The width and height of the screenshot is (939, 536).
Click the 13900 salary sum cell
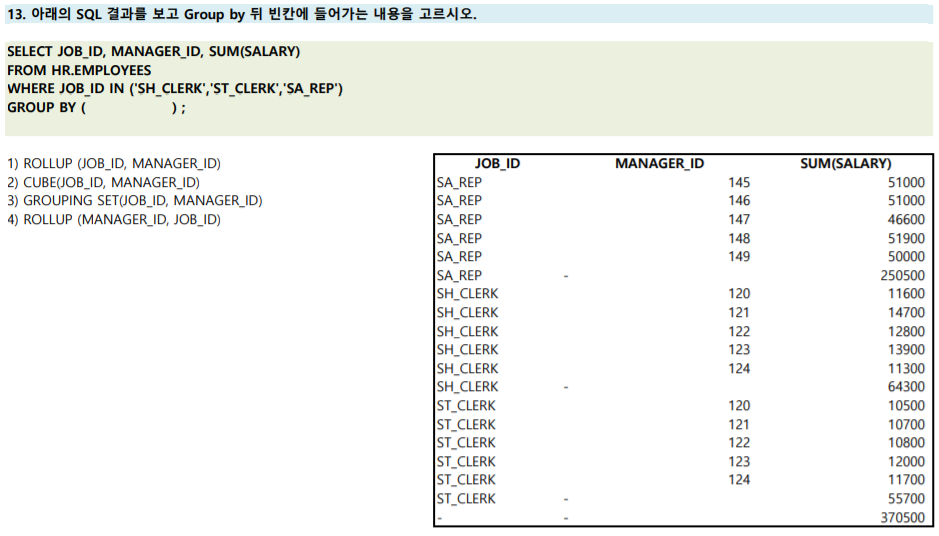tap(906, 350)
